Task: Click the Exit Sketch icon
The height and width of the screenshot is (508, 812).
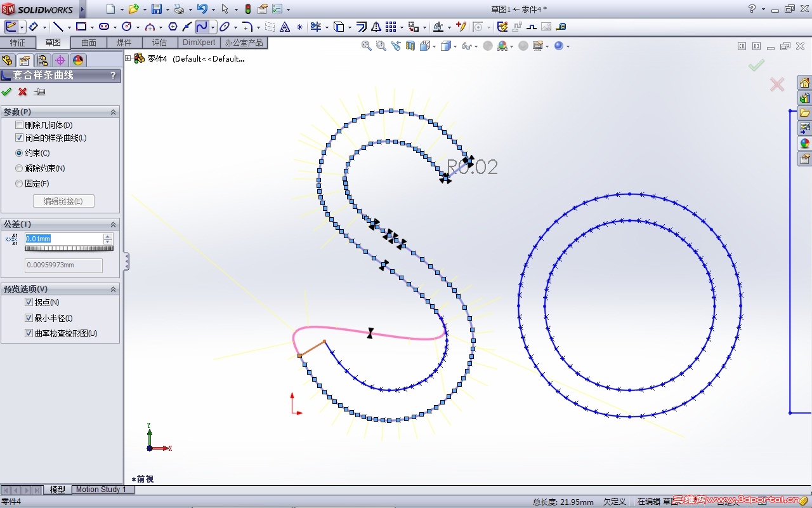Action: [11, 27]
